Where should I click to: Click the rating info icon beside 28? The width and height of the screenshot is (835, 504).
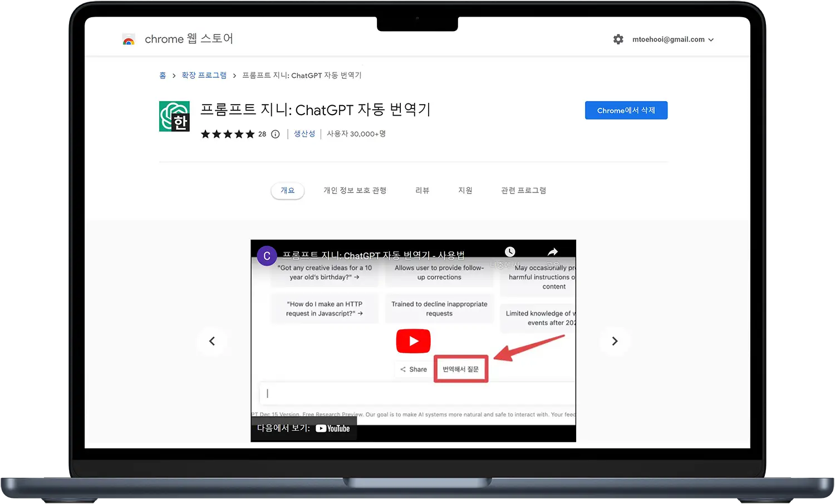275,134
